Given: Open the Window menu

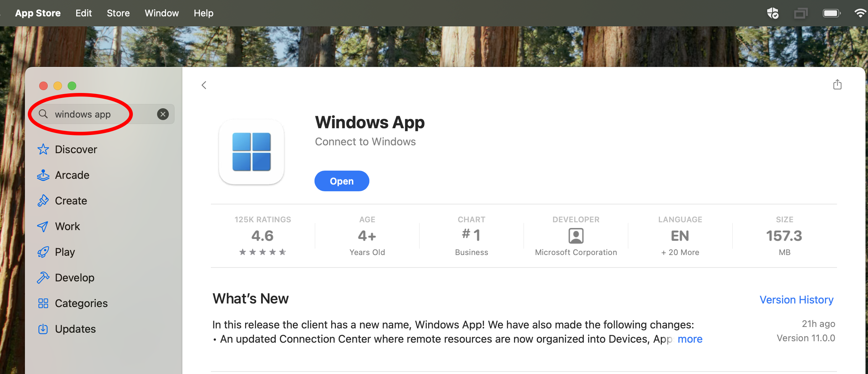Looking at the screenshot, I should coord(162,13).
